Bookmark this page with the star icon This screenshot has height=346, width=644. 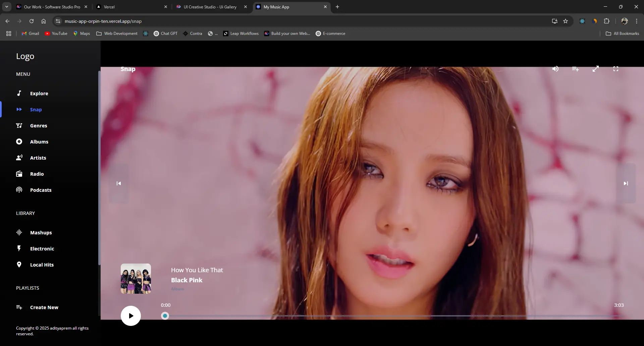pyautogui.click(x=566, y=21)
